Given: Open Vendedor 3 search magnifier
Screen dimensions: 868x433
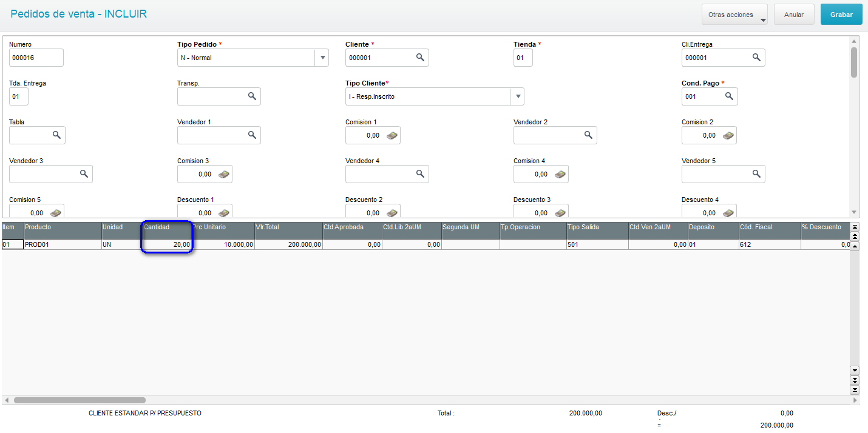Looking at the screenshot, I should tap(84, 173).
